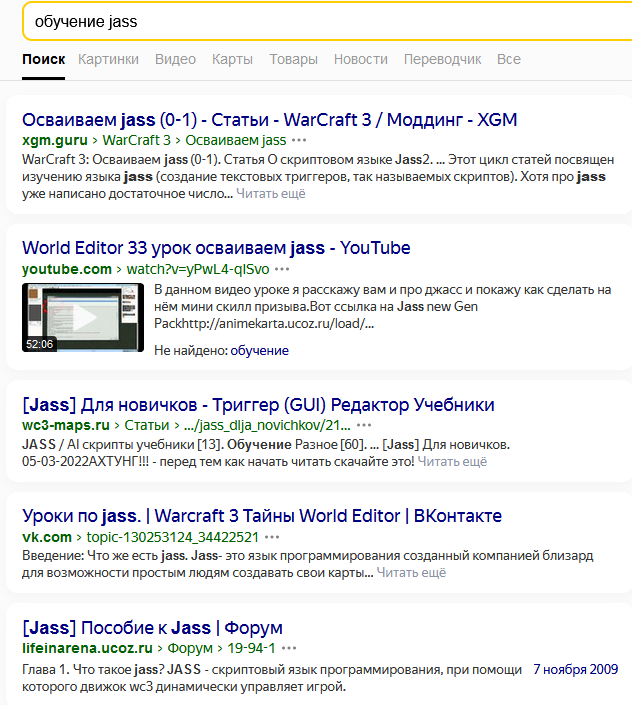Click the search field containing "обучение jass"
The width and height of the screenshot is (632, 705).
pos(328,22)
